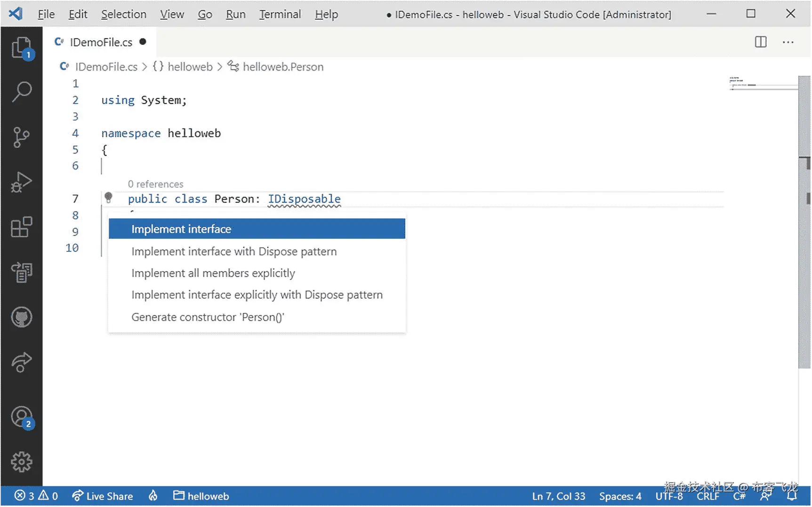Click the 'namespace' keyword on line 4
This screenshot has height=507, width=812.
(131, 134)
